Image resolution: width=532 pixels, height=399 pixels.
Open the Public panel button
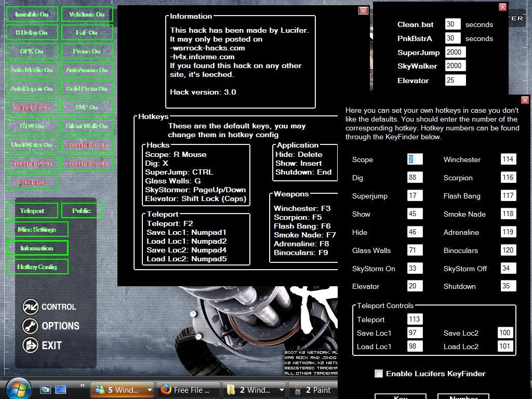point(82,211)
